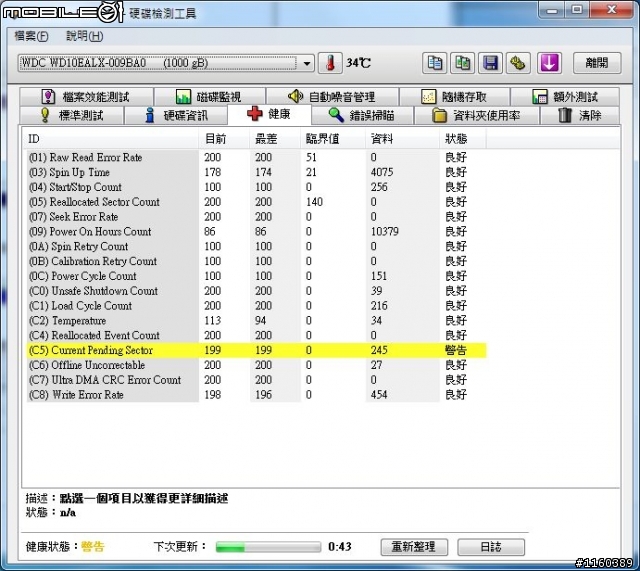Screen dimensions: 640x571
Task: Click the 0:43 countdown timer text
Action: point(340,547)
